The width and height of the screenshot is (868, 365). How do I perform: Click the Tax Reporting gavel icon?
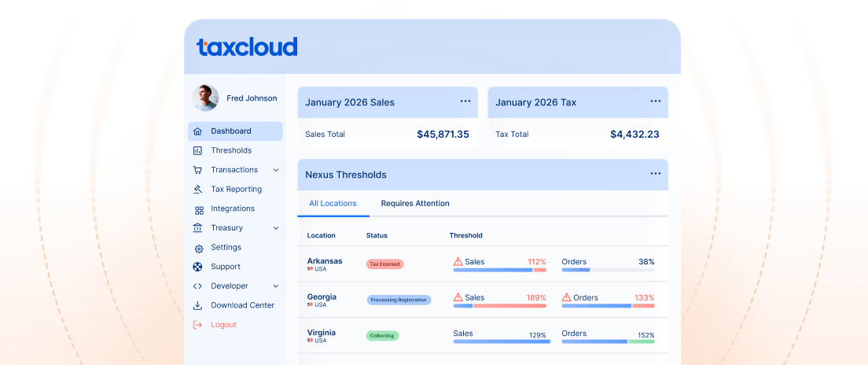(x=197, y=190)
